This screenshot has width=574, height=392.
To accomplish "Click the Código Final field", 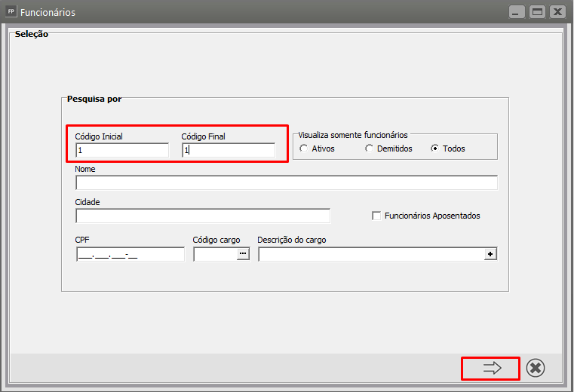I will click(229, 150).
